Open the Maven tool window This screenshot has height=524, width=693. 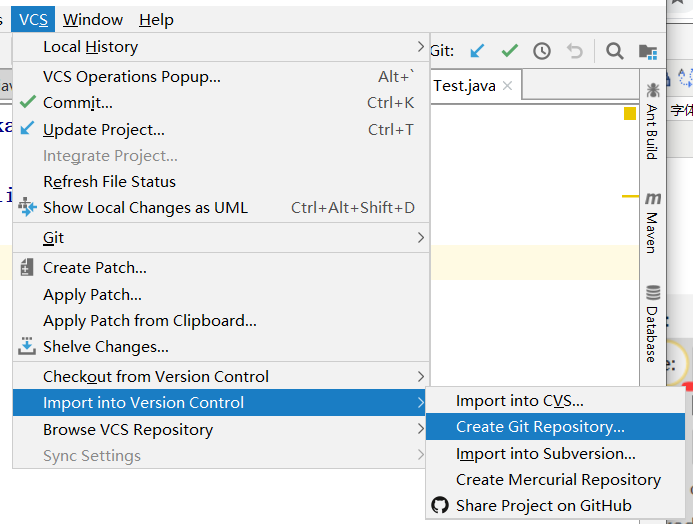click(x=652, y=222)
